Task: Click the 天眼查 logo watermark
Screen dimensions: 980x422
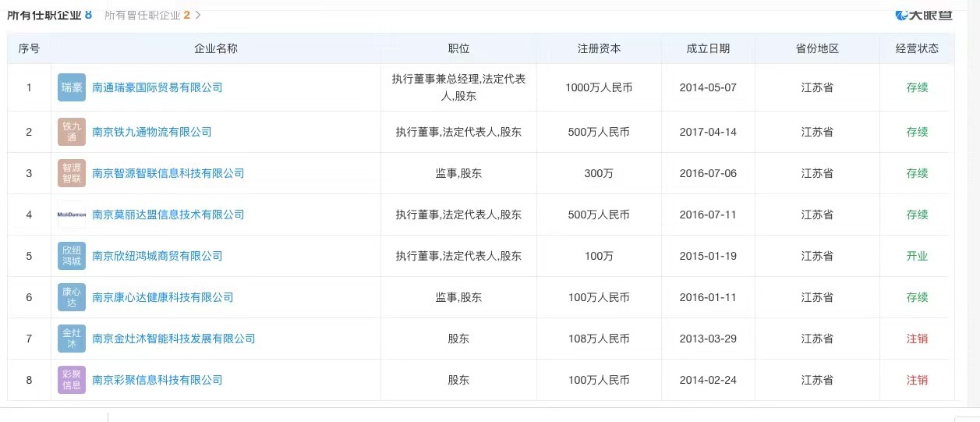Action: tap(924, 13)
